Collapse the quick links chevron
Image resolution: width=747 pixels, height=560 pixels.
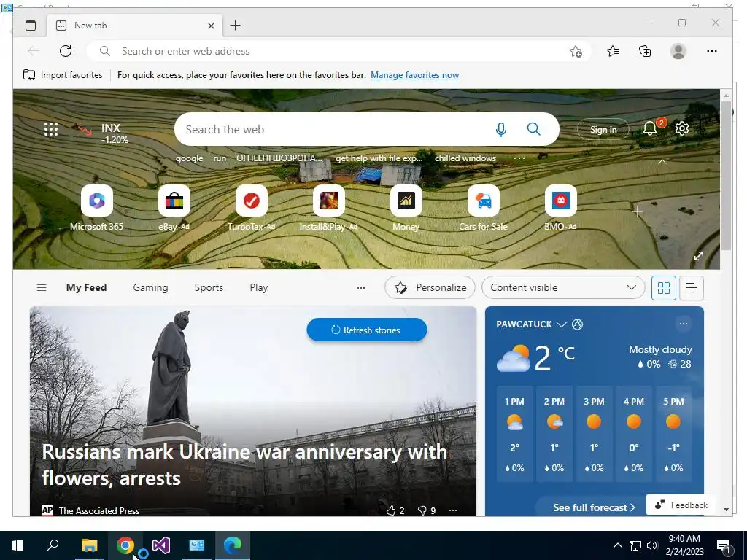pyautogui.click(x=662, y=162)
